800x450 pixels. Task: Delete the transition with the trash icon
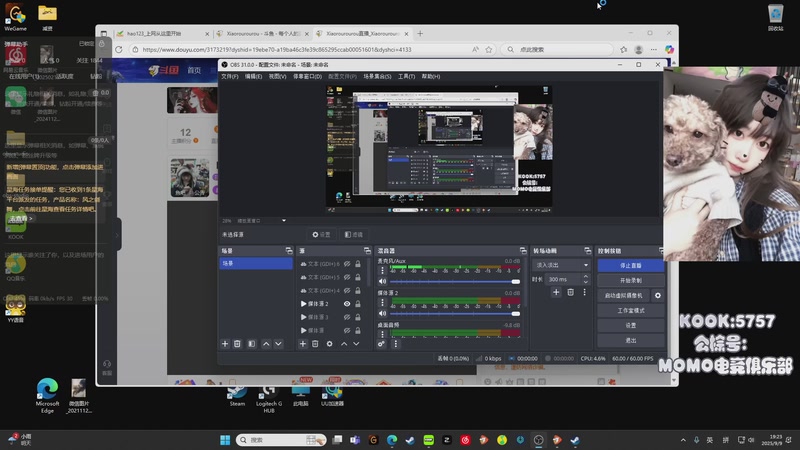pos(570,292)
